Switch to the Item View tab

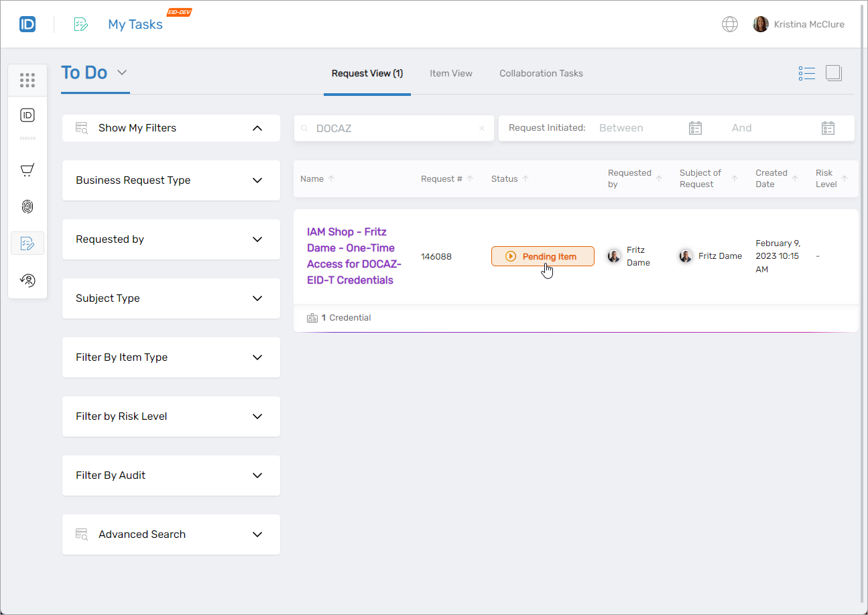tap(450, 73)
